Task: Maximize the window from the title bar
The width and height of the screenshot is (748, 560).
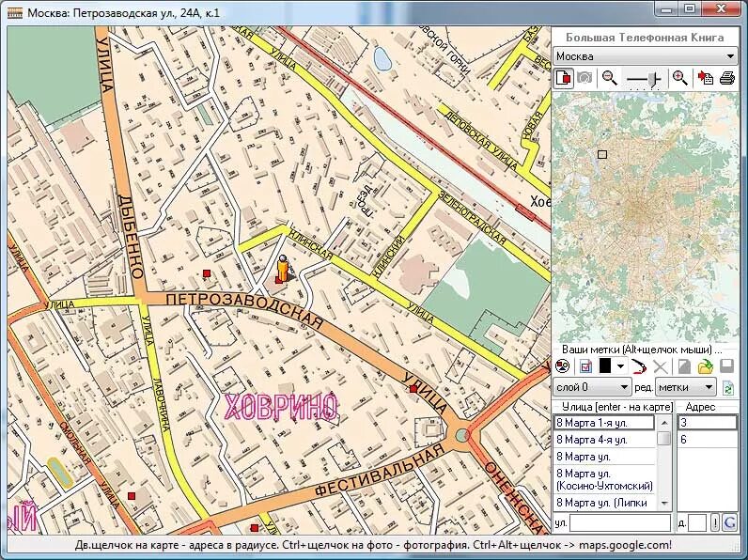Action: pyautogui.click(x=690, y=8)
